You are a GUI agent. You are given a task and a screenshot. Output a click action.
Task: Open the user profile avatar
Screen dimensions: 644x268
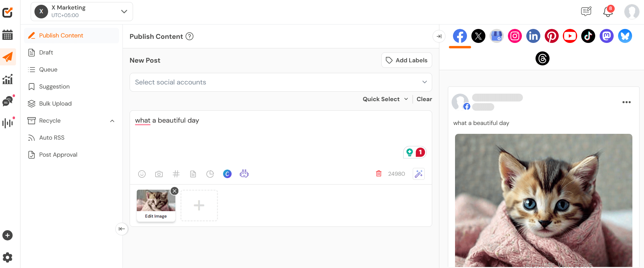(x=632, y=12)
